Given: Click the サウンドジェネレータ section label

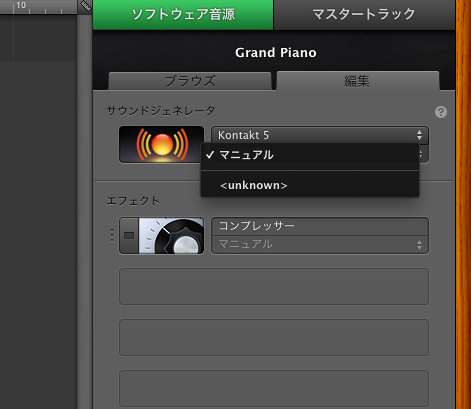Looking at the screenshot, I should tap(161, 110).
